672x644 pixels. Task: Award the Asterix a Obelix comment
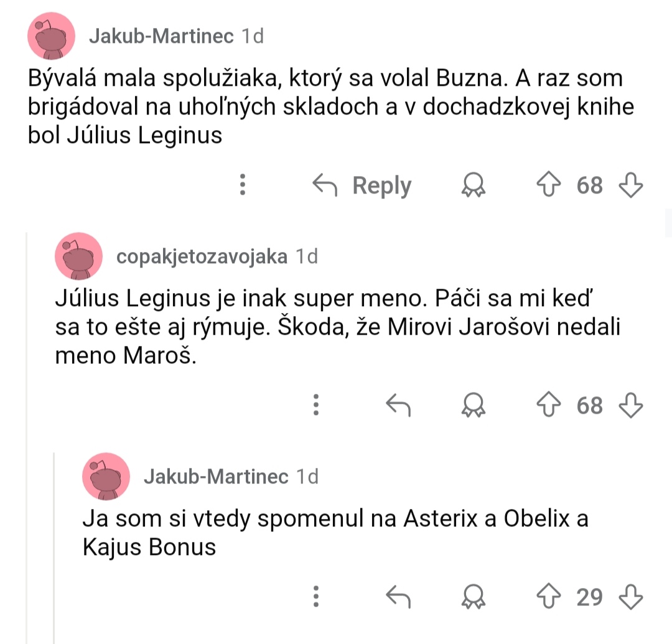[x=474, y=597]
